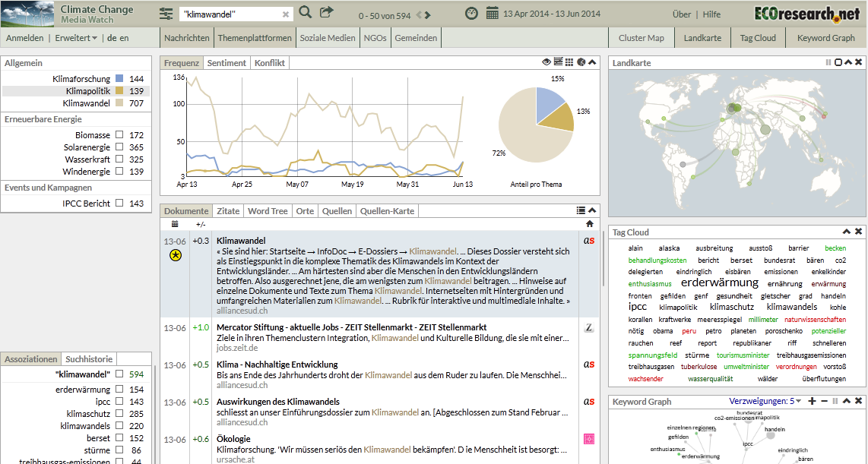Viewport: 868px width, 464px height.
Task: Check the Biomasse checkbox
Action: (119, 135)
